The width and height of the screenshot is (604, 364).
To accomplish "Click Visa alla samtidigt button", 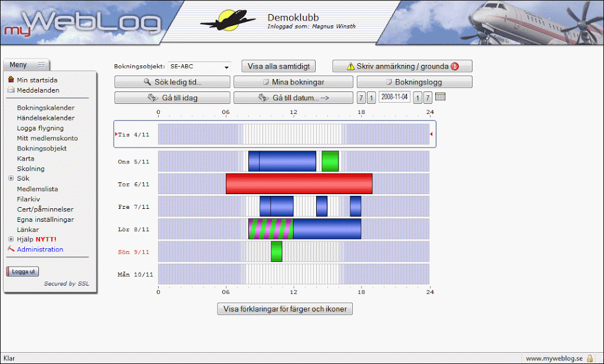I will (x=278, y=66).
